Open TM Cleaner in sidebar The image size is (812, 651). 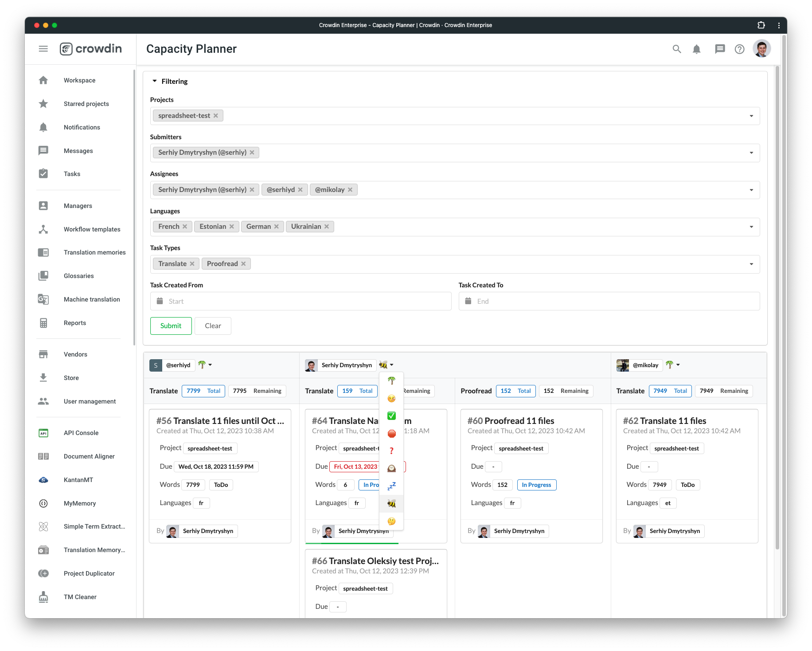click(x=80, y=597)
